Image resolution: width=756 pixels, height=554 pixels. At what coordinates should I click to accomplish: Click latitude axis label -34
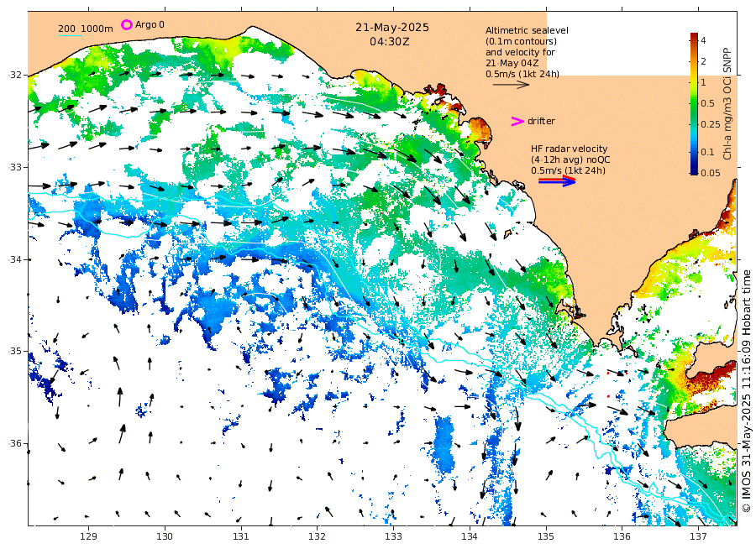tap(15, 259)
